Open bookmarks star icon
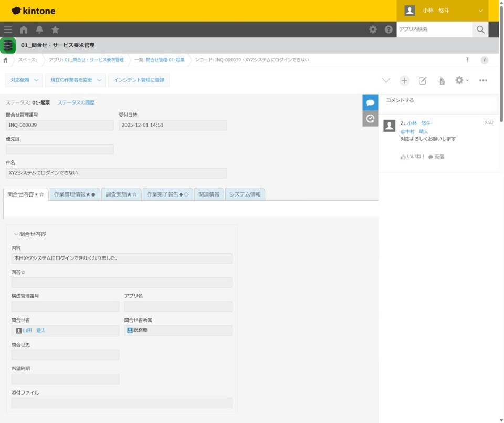This screenshot has width=504, height=423. (55, 29)
